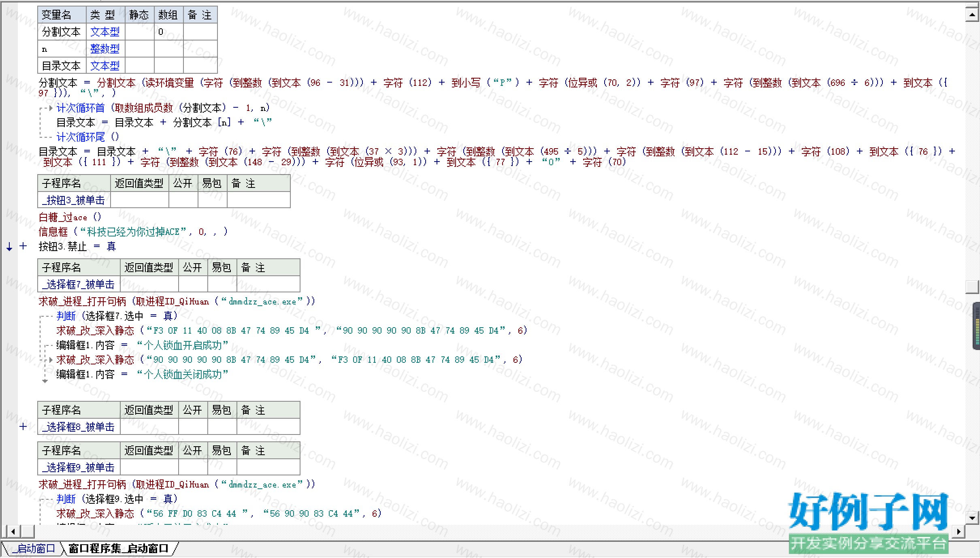Open the _选择框7_被单击 subroutine name
The width and height of the screenshot is (980, 558).
pyautogui.click(x=78, y=284)
